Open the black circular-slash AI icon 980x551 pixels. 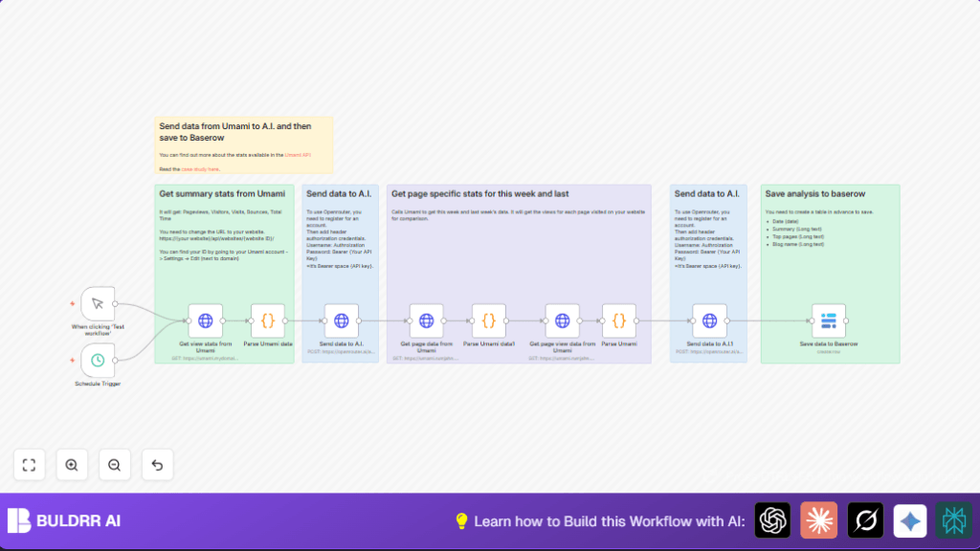point(865,520)
